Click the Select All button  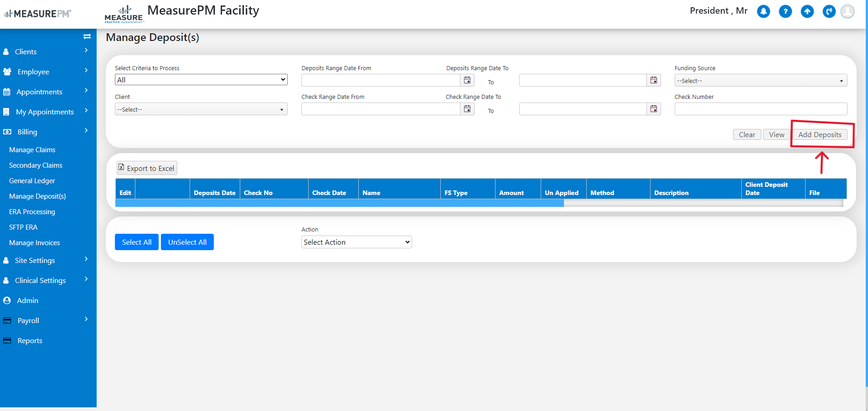[137, 242]
